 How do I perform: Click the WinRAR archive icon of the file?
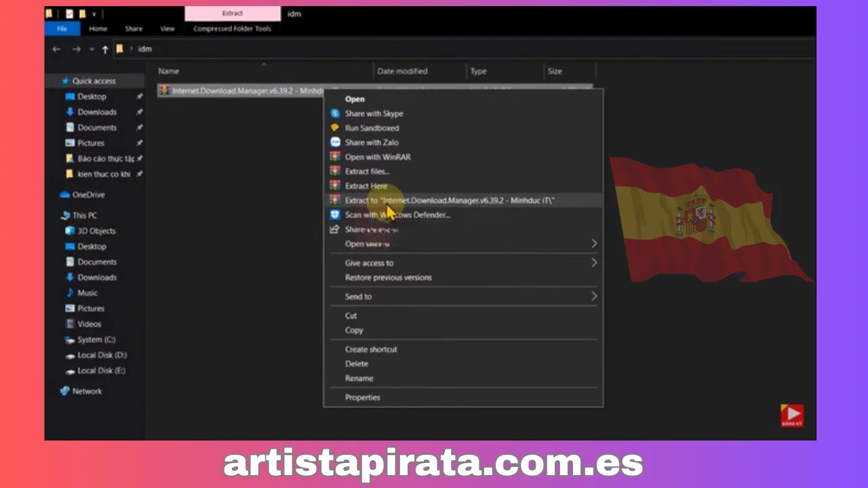(164, 90)
